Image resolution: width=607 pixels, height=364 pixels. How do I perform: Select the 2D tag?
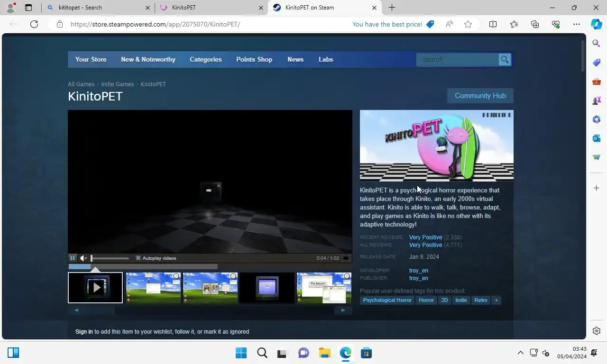444,300
